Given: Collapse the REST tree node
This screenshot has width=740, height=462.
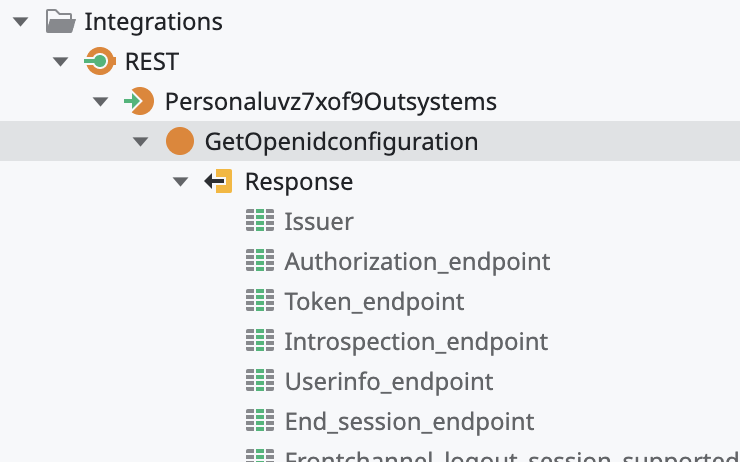Looking at the screenshot, I should pyautogui.click(x=60, y=61).
